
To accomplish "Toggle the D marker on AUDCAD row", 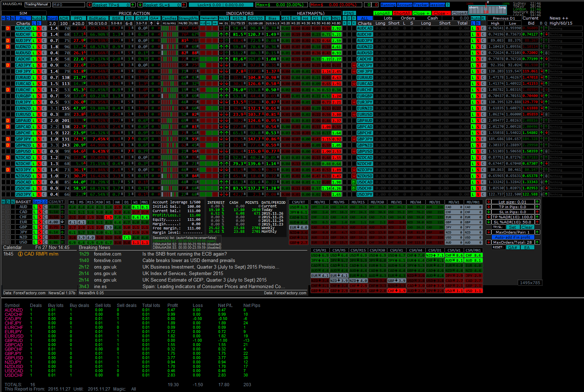I will pyautogui.click(x=8, y=28).
